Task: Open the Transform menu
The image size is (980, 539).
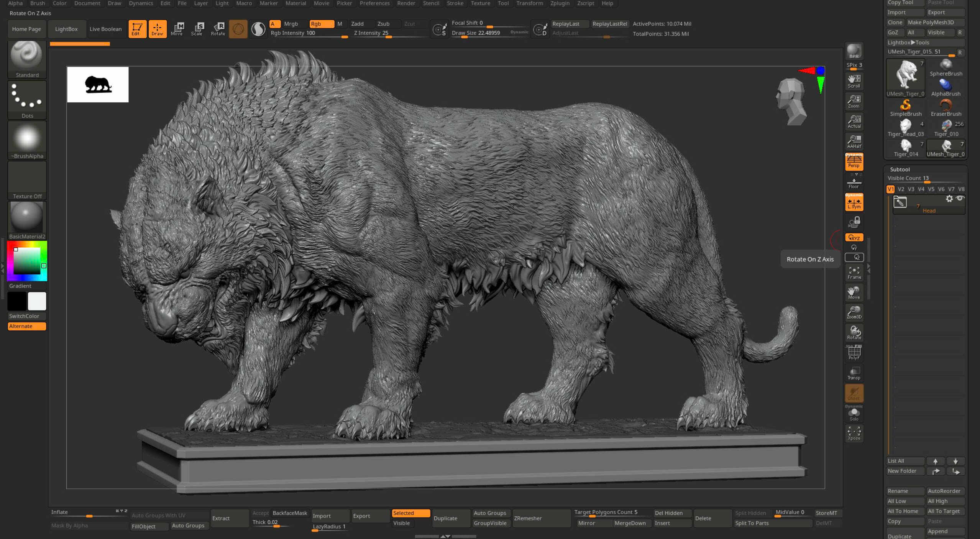Action: pos(529,3)
